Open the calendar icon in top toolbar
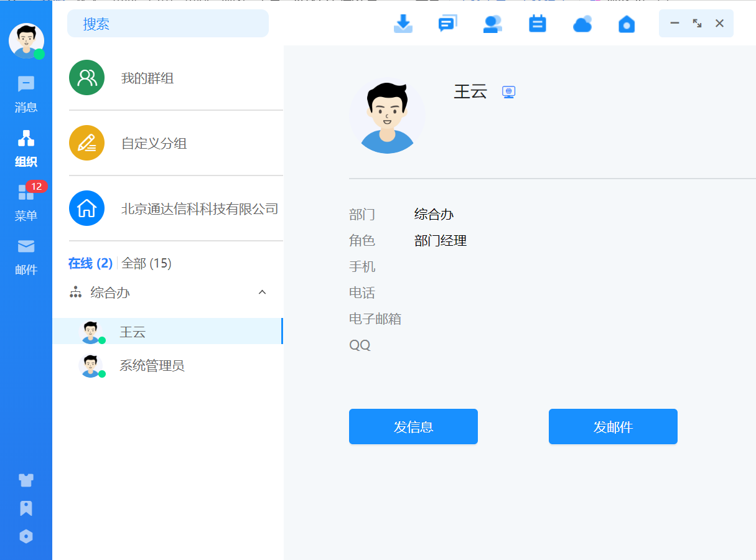Screen dimensions: 756x560 tap(537, 24)
